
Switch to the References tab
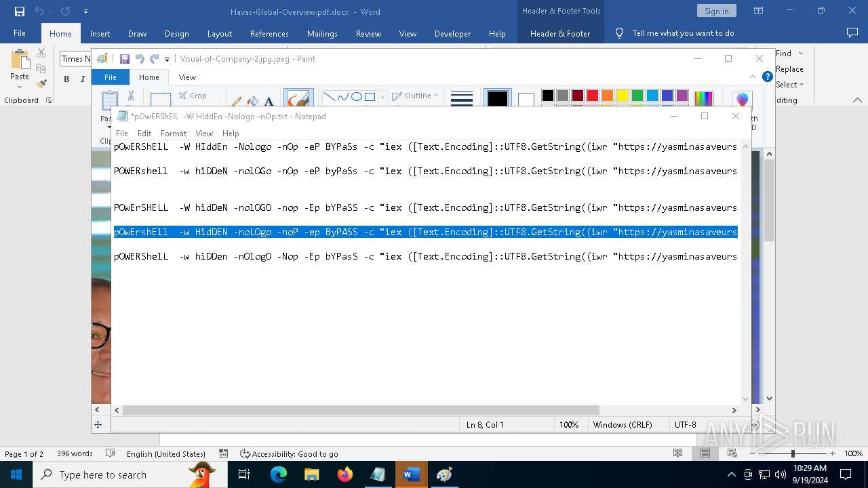tap(269, 33)
